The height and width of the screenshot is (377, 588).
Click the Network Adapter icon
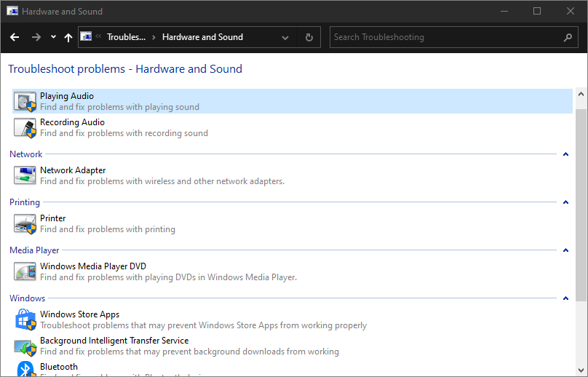[x=25, y=175]
